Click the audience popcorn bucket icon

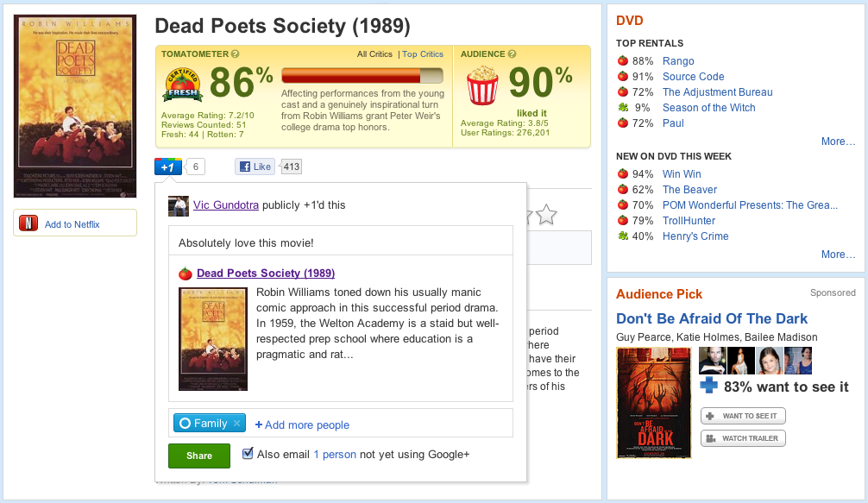pos(482,85)
